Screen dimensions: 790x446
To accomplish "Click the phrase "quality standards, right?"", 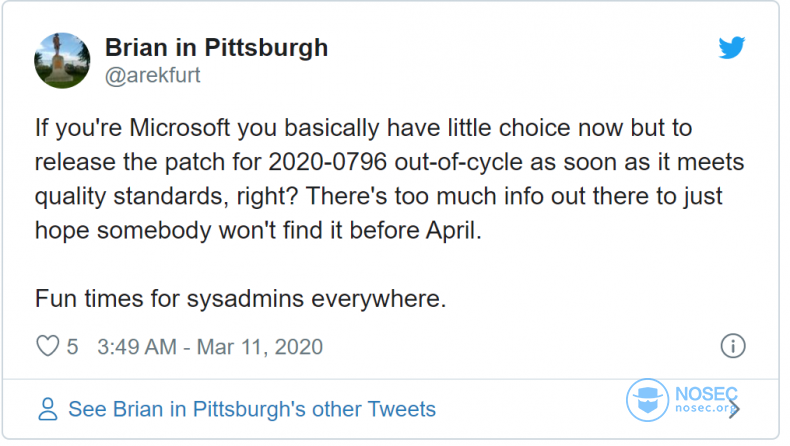I will click(166, 197).
